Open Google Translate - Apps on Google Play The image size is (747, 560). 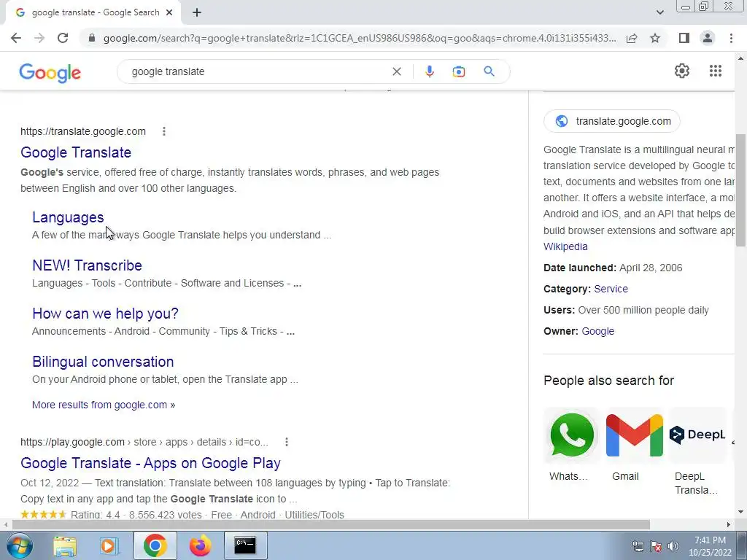point(150,463)
